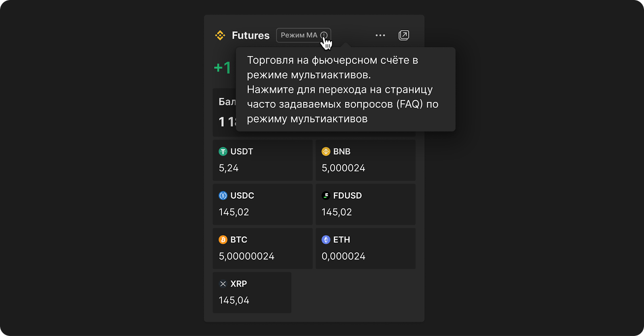Click the blue USDC coin icon
This screenshot has height=336, width=644.
223,196
